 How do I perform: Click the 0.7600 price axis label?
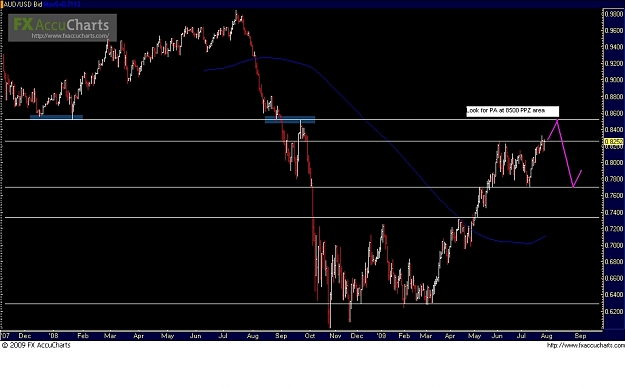(614, 195)
